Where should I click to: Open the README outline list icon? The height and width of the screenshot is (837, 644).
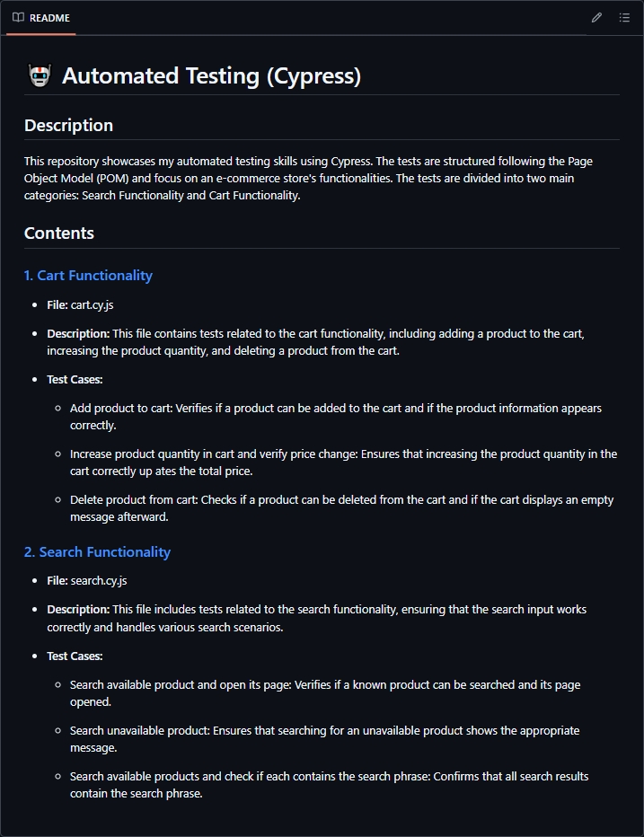[624, 18]
